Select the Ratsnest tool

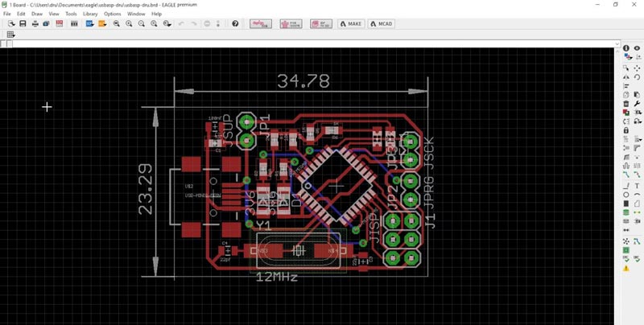click(626, 241)
